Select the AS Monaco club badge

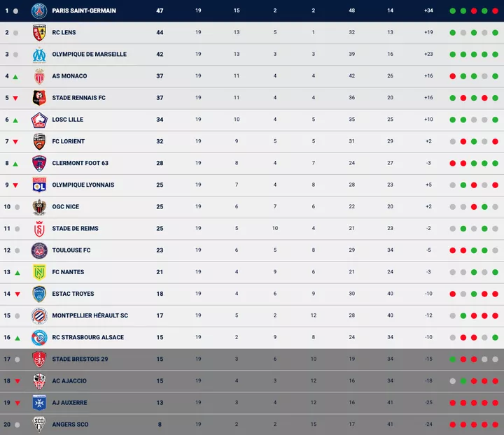point(39,76)
